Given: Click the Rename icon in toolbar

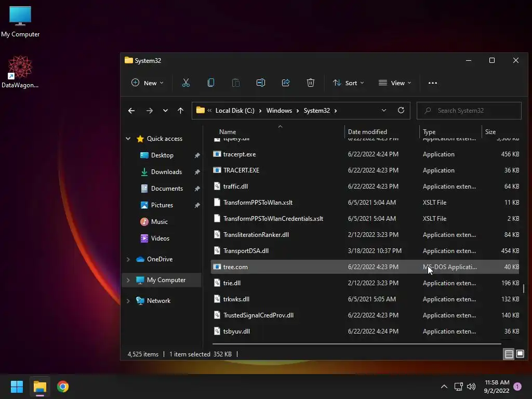Looking at the screenshot, I should [261, 83].
